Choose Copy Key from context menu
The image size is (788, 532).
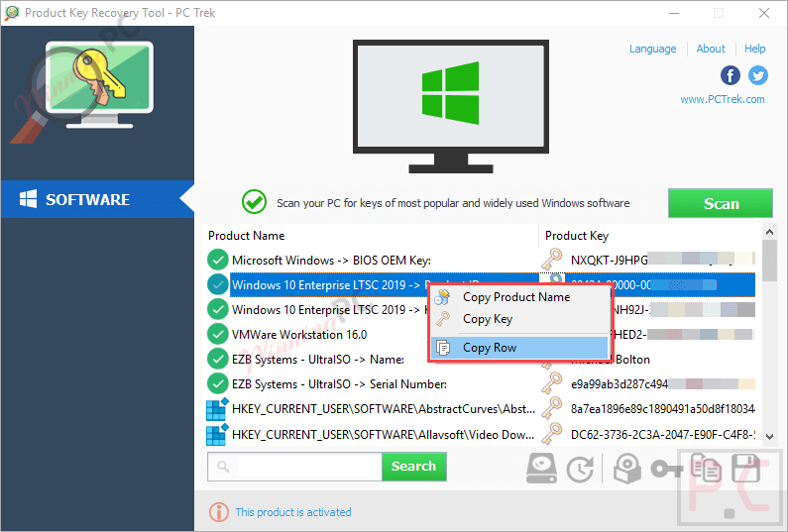(488, 319)
